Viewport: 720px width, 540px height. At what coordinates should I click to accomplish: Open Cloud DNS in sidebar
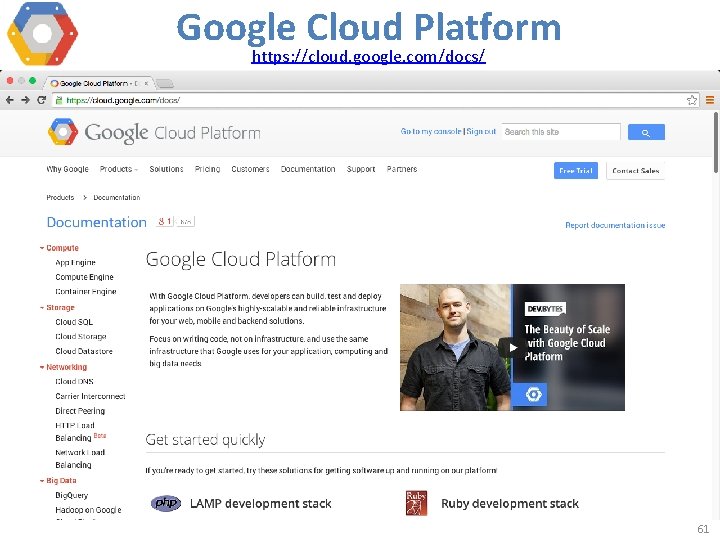click(74, 382)
